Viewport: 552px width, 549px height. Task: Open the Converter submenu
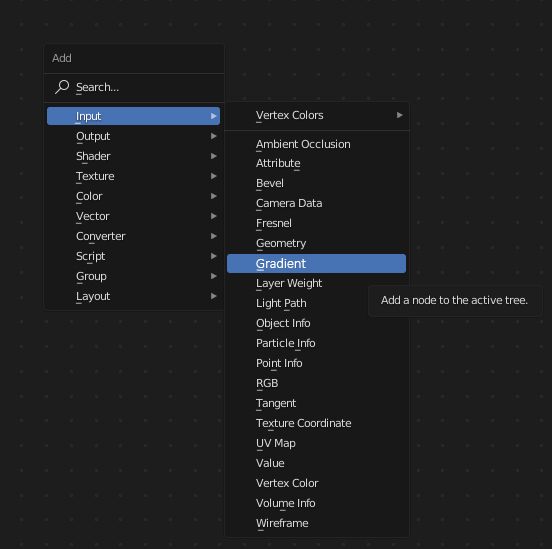pos(133,236)
